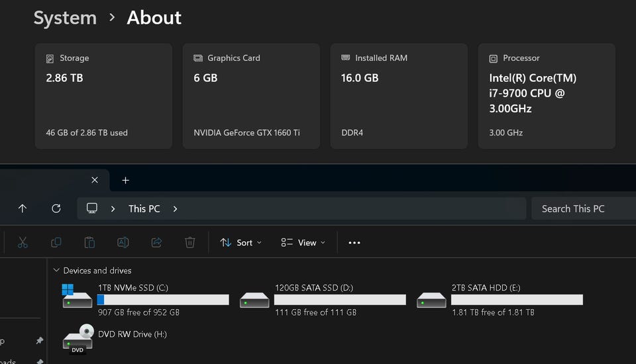Click '907 GB free of 952 GB' text
The width and height of the screenshot is (636, 364).
[138, 312]
